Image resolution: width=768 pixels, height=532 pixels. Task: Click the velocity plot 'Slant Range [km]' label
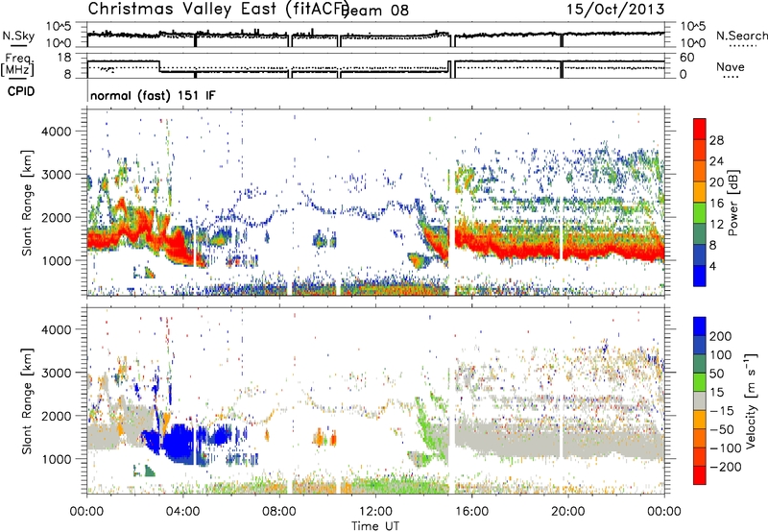click(x=27, y=400)
